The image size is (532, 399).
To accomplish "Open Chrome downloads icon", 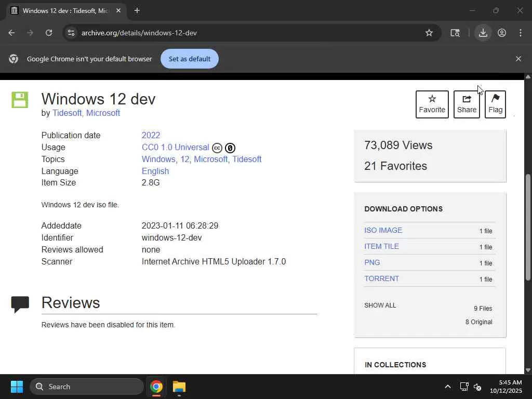I will [x=483, y=33].
